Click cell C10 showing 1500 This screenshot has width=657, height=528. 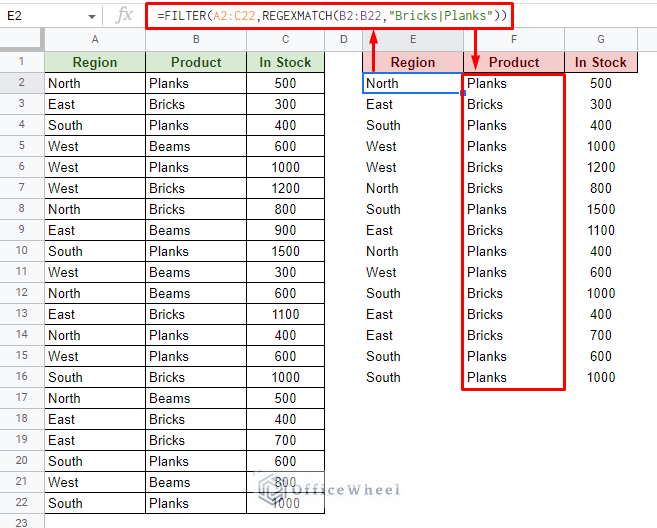coord(285,251)
